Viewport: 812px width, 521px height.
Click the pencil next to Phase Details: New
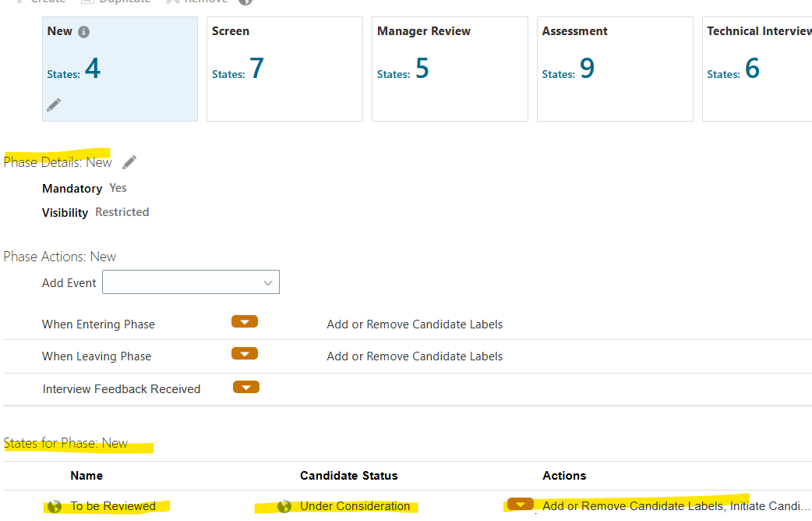(x=129, y=161)
